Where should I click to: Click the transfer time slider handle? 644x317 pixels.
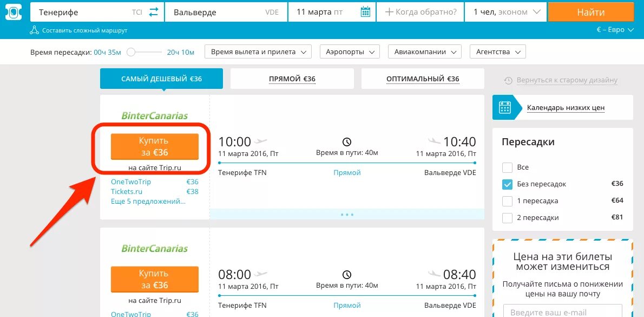point(131,52)
